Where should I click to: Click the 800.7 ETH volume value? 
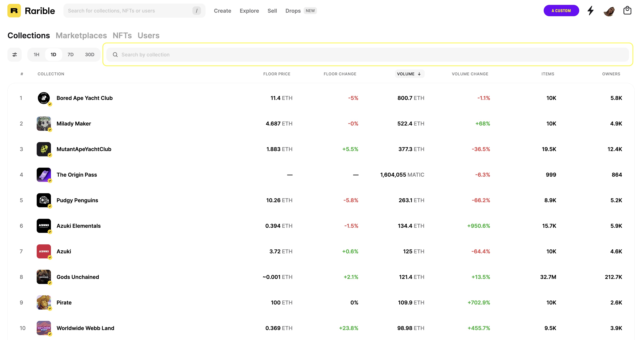411,98
